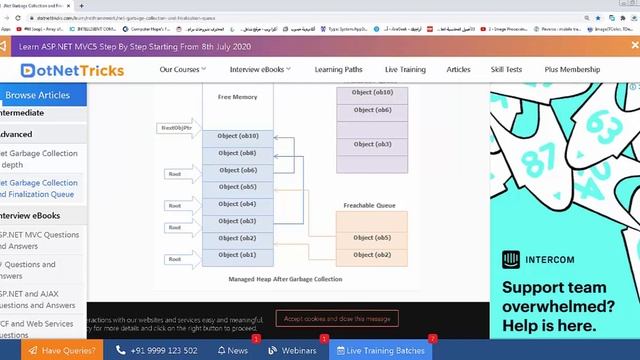
Task: Open Live Training Batches button
Action: (380, 350)
